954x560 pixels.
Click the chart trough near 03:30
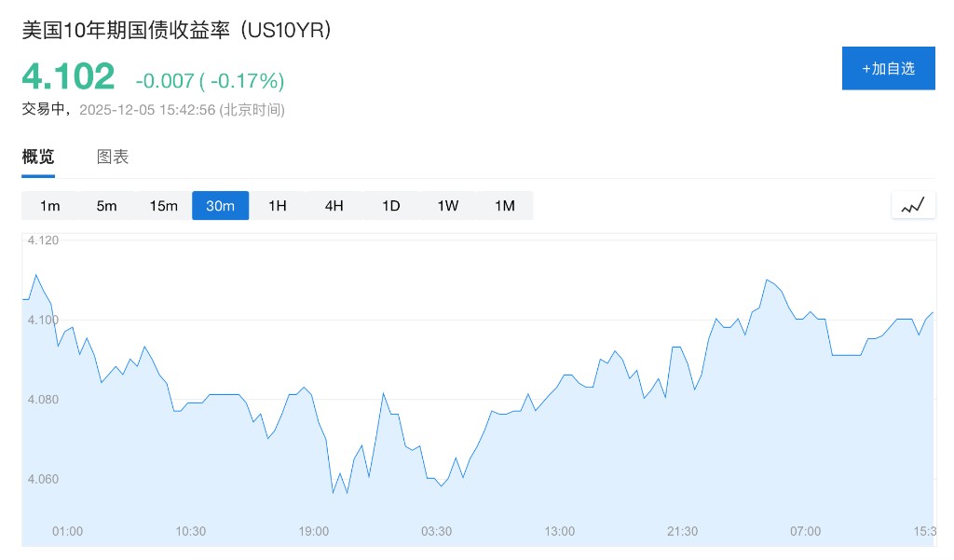[x=441, y=485]
